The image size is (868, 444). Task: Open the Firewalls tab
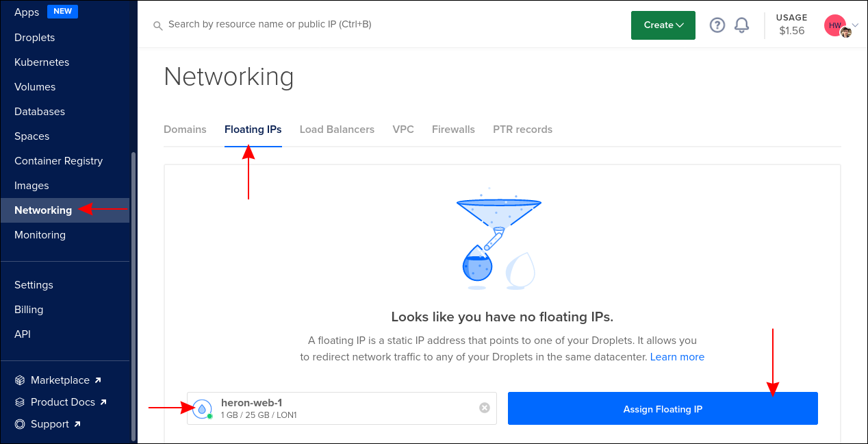point(453,129)
